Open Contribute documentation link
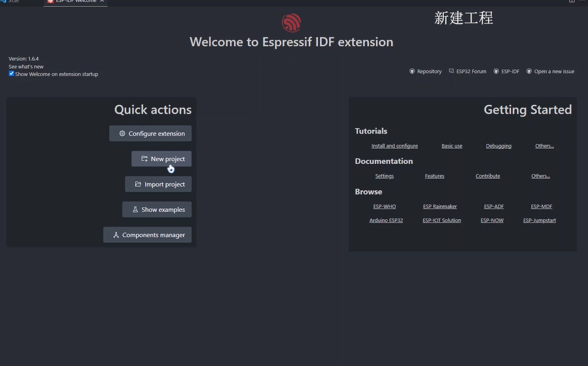 pyautogui.click(x=488, y=176)
